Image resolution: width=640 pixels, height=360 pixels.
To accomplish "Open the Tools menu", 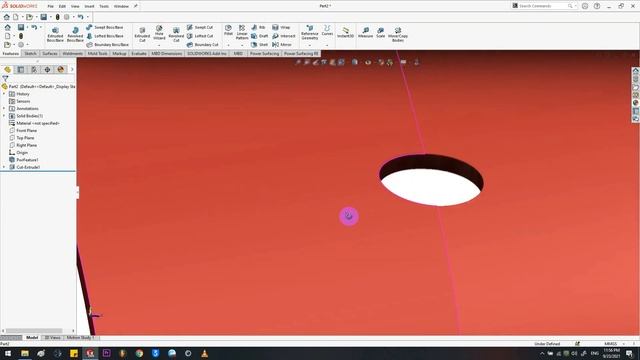I will [104, 6].
